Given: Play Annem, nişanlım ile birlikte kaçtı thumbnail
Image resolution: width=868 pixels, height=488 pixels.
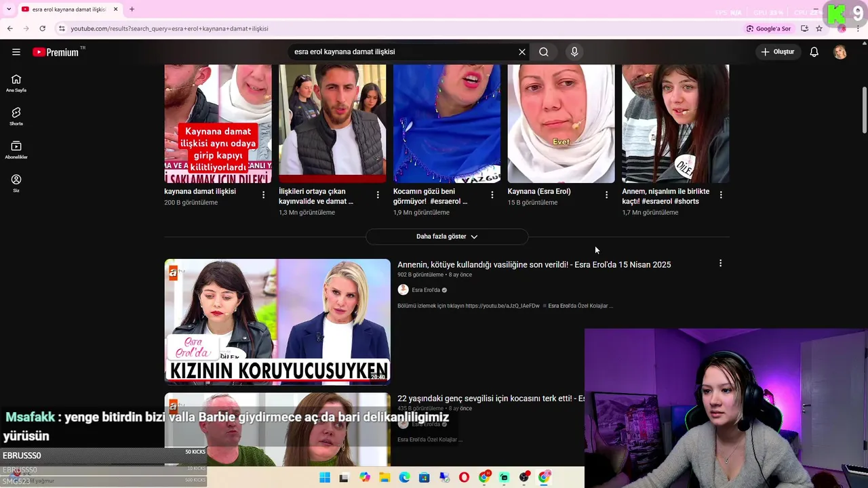Looking at the screenshot, I should 675,123.
